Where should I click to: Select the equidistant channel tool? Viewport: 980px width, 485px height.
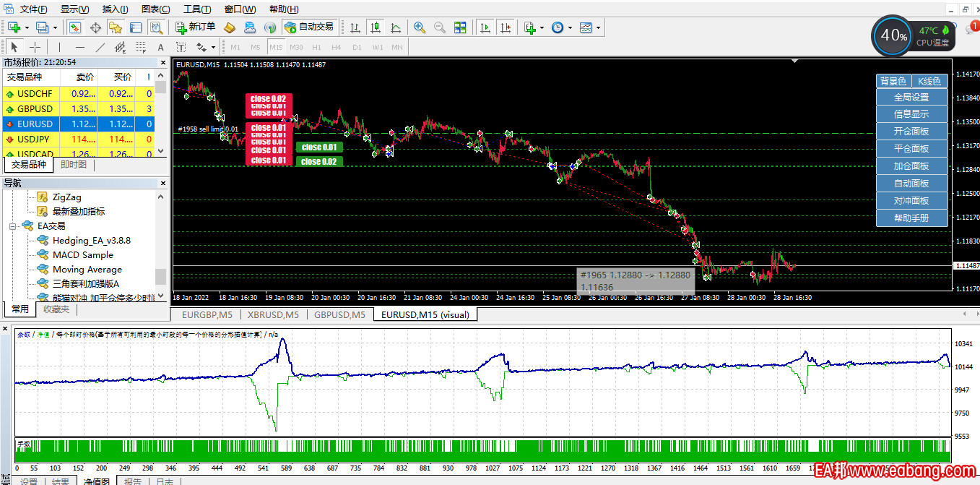(121, 47)
